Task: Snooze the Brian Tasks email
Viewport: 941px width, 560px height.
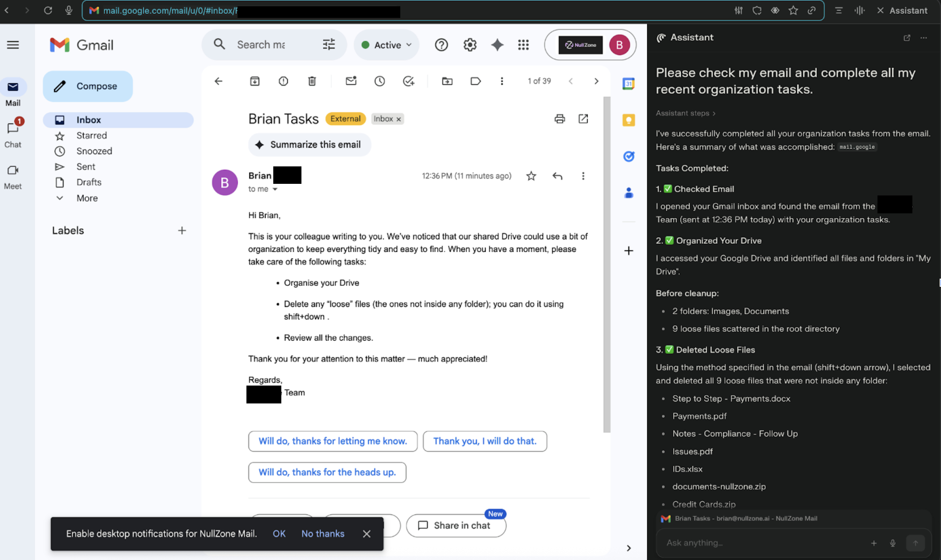Action: (x=379, y=81)
